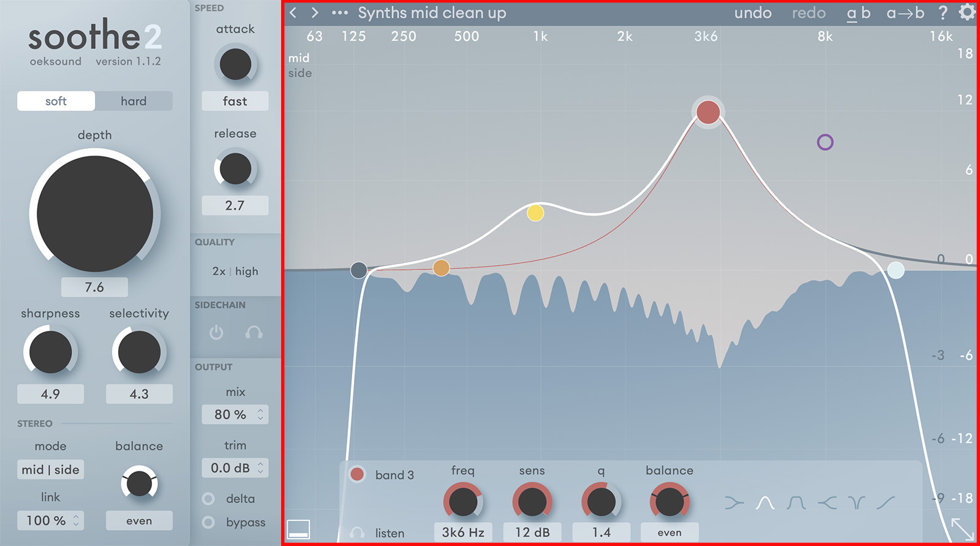Toggle band 3 enable red dot

(357, 474)
